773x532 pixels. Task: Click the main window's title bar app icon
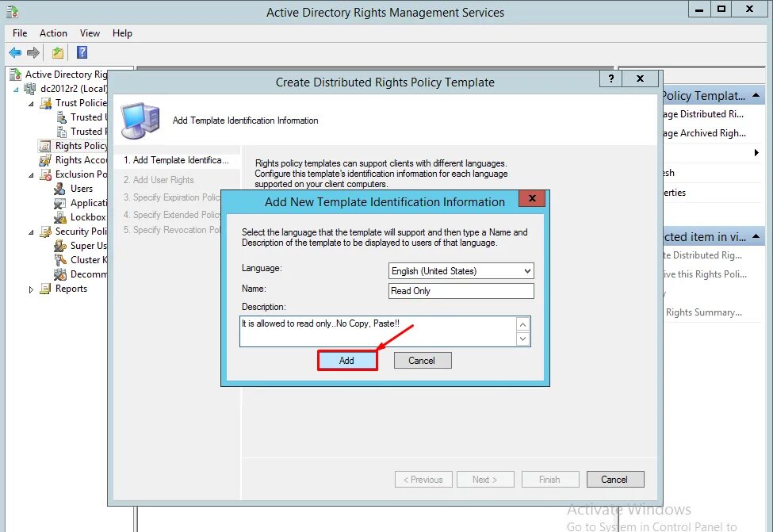pyautogui.click(x=13, y=11)
